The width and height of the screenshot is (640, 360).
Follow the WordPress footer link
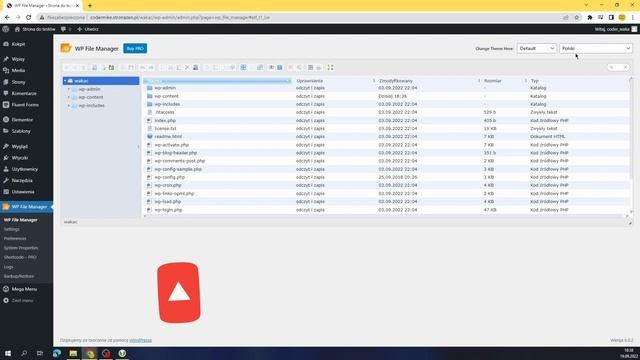click(140, 340)
